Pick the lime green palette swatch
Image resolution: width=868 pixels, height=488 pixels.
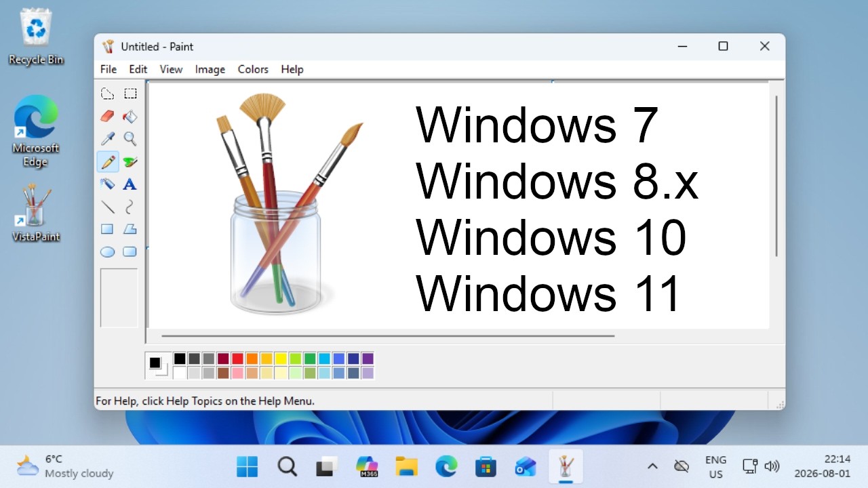coord(295,359)
